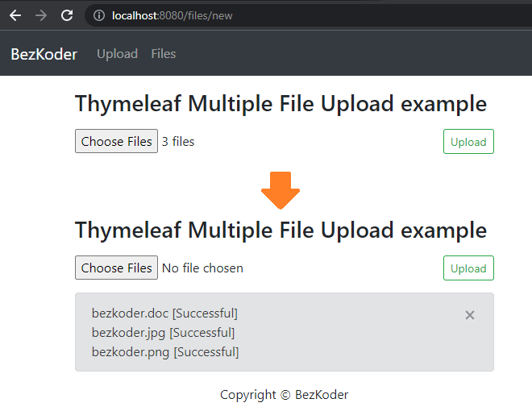
Task: Click the 'No file chosen' label
Action: click(x=202, y=268)
